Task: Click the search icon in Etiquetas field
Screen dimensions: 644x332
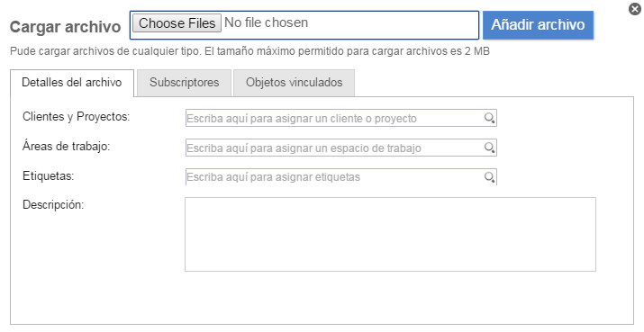Action: coord(489,177)
